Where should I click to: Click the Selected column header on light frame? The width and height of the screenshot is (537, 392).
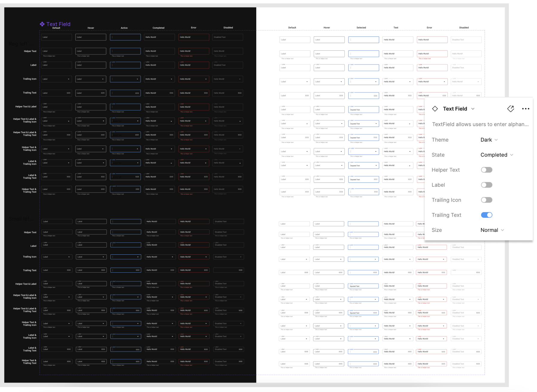pyautogui.click(x=361, y=28)
